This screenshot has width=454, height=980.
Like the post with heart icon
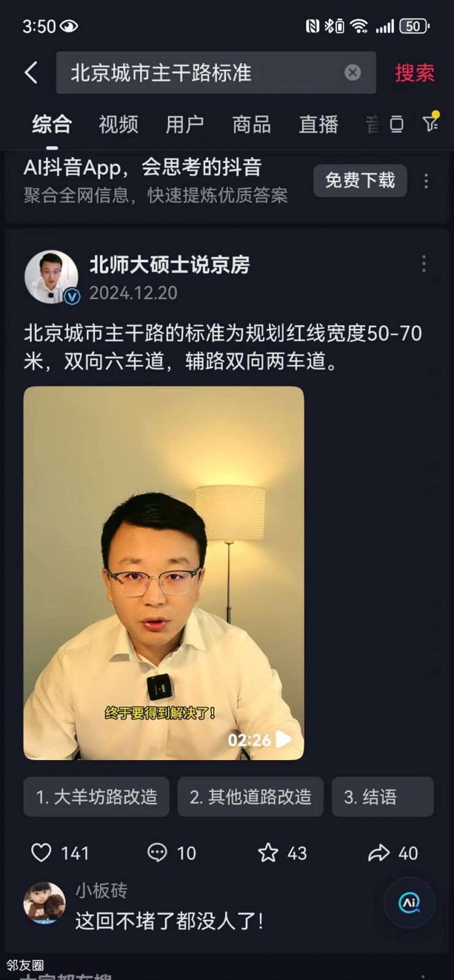point(42,853)
